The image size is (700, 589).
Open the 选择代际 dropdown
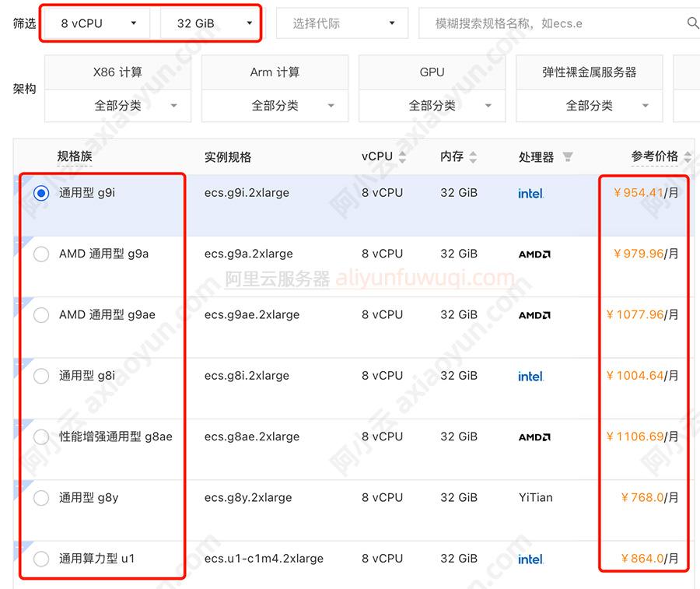[342, 23]
